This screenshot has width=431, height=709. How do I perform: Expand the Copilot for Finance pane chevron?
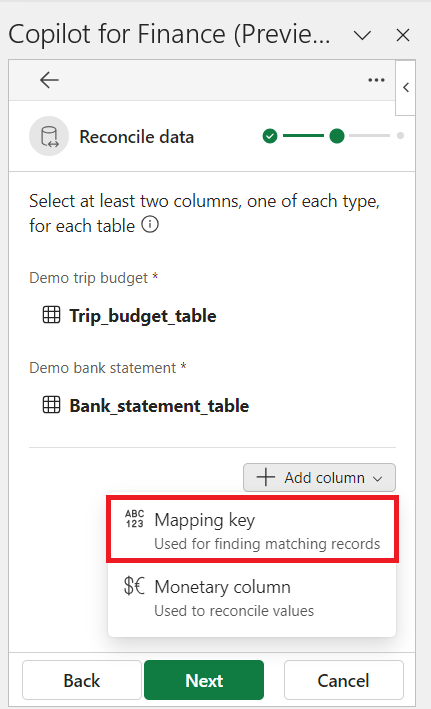362,35
